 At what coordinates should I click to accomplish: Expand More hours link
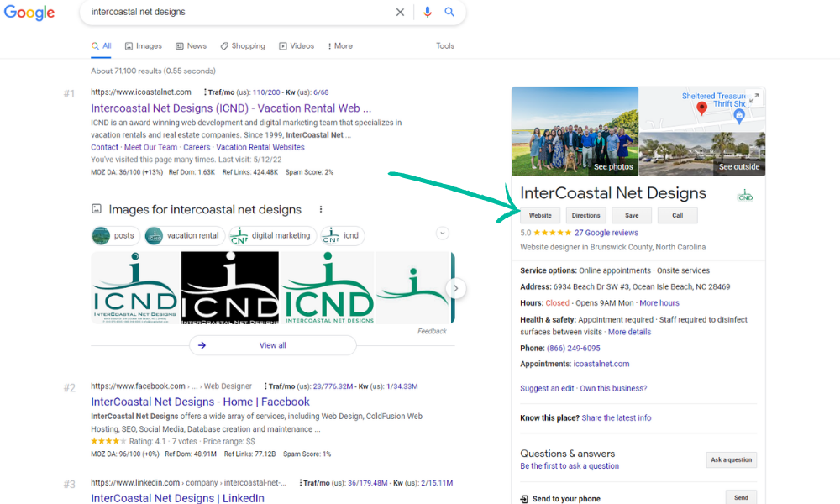[x=659, y=303]
